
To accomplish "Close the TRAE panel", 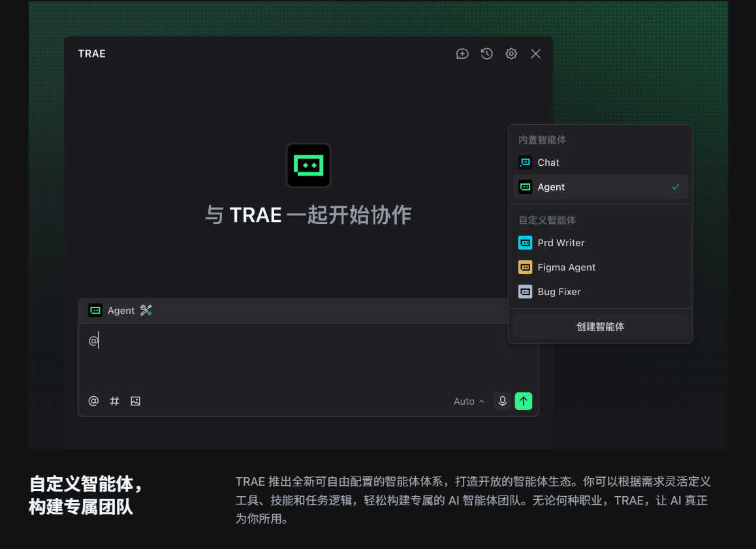I will (x=535, y=54).
